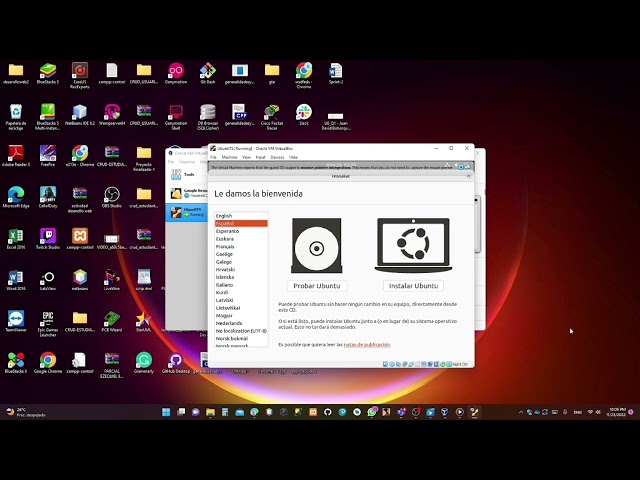Open Microsoft Edge desktop icon
The image size is (640, 480).
[x=16, y=198]
